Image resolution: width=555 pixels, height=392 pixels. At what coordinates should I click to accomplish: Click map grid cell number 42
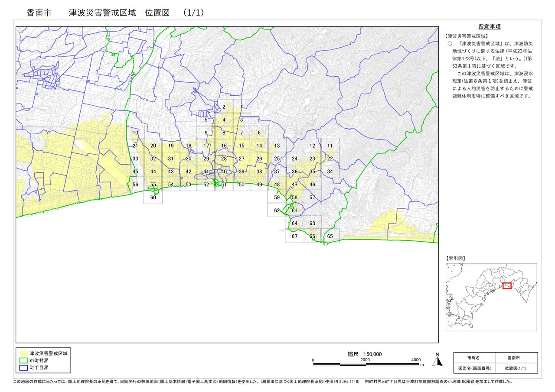189,172
